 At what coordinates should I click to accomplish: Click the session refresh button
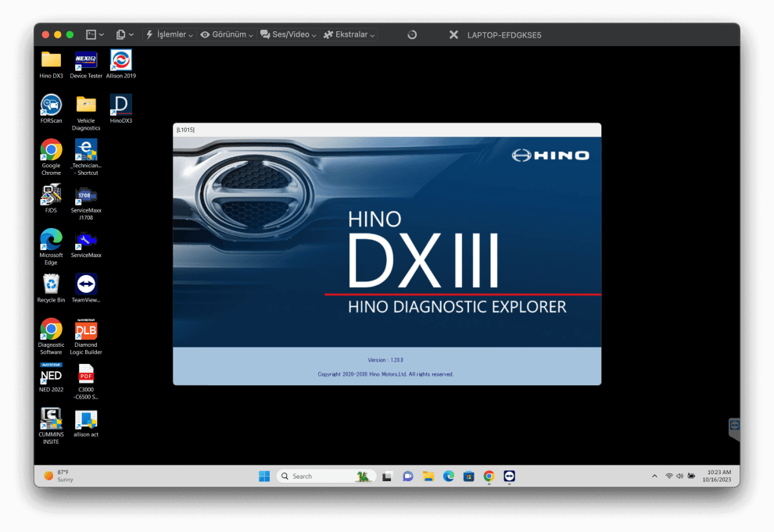(x=411, y=34)
